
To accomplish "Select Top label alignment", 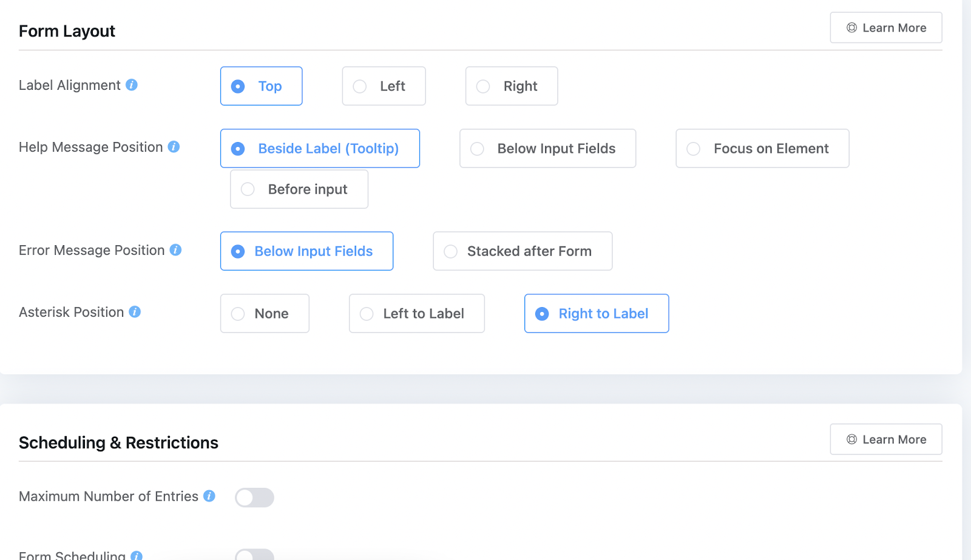I will pos(261,86).
